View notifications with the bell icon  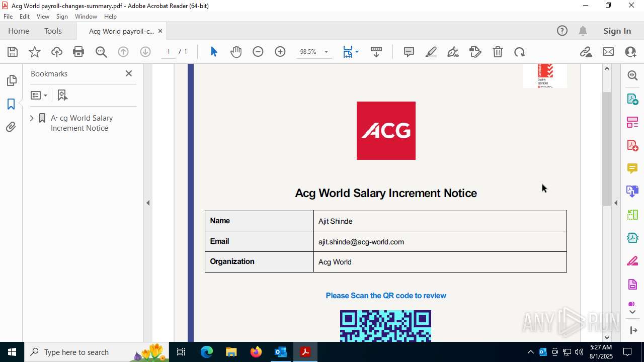[x=583, y=31]
